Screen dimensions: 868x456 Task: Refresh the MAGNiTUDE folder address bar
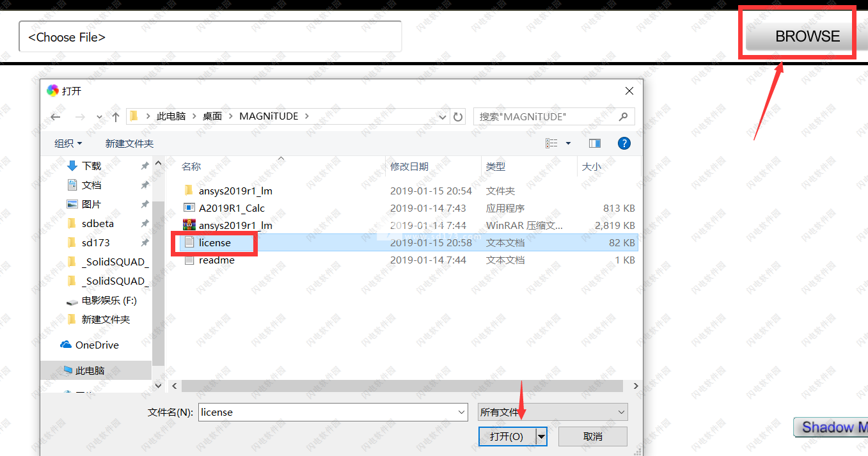click(x=458, y=117)
